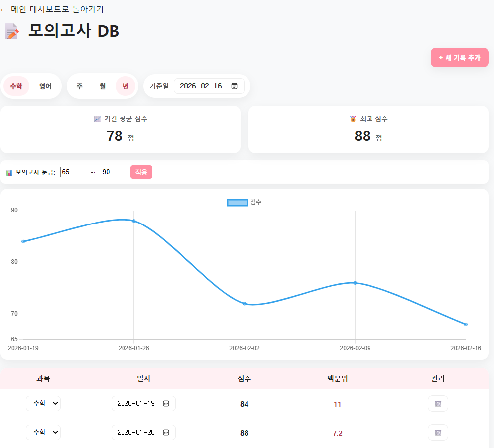Expand 과목 dropdown in the second table row
The image size is (494, 448).
[43, 433]
